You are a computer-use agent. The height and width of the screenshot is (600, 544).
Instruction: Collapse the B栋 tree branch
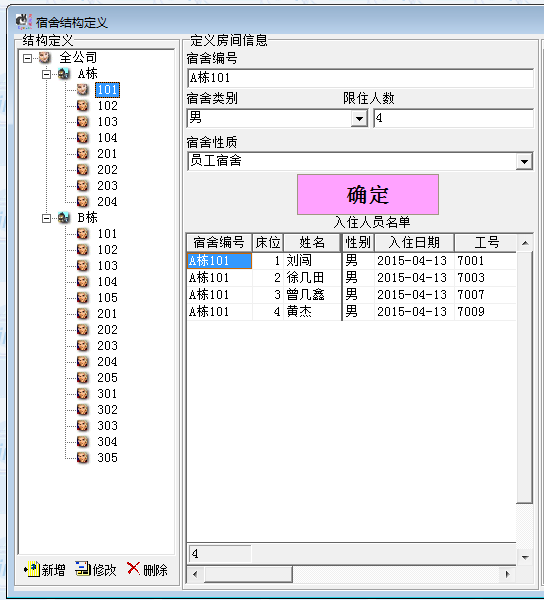[x=46, y=218]
